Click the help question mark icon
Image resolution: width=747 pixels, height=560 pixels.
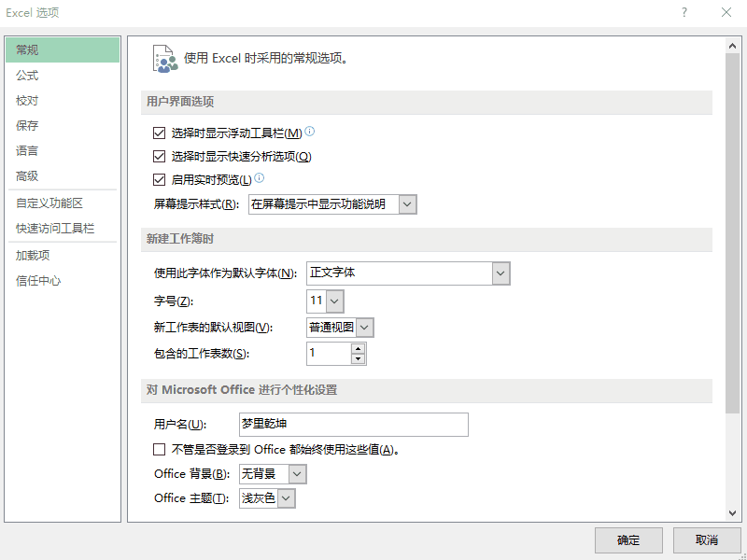684,12
